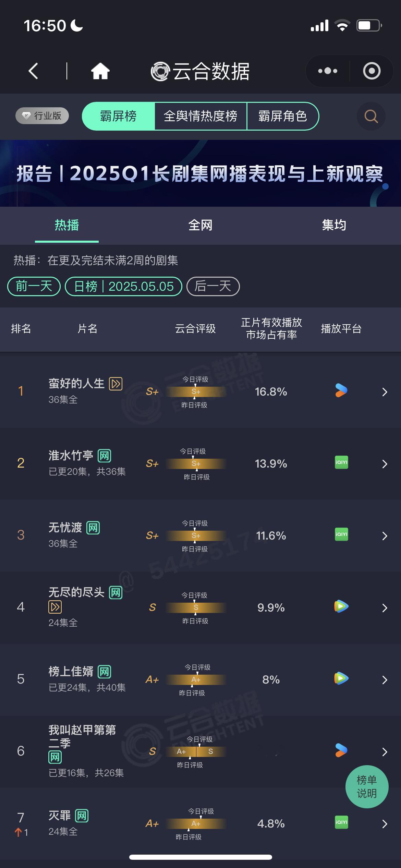This screenshot has width=401, height=868.
Task: Select the 霸屏榜 segment
Action: tap(118, 116)
